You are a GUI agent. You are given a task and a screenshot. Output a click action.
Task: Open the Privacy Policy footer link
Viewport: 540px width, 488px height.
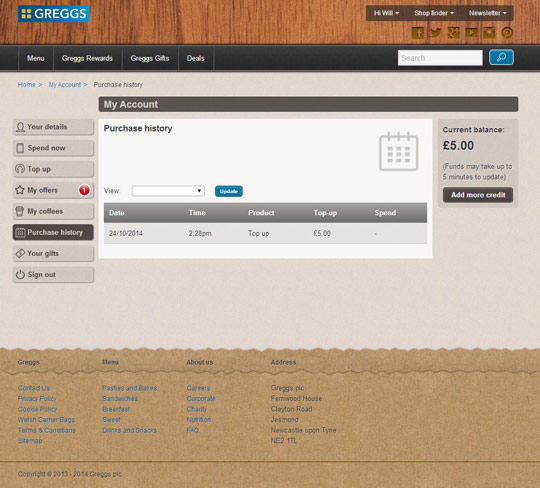[x=37, y=399]
